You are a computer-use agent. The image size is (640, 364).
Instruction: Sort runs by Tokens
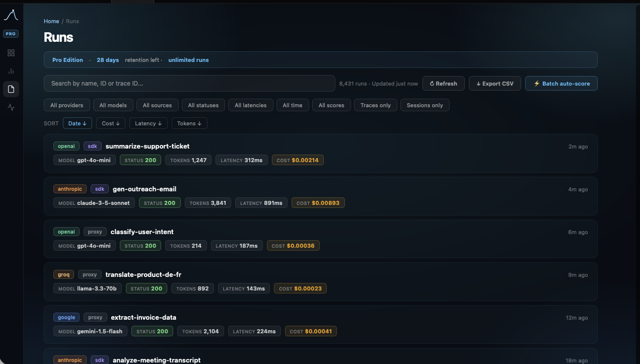tap(189, 123)
